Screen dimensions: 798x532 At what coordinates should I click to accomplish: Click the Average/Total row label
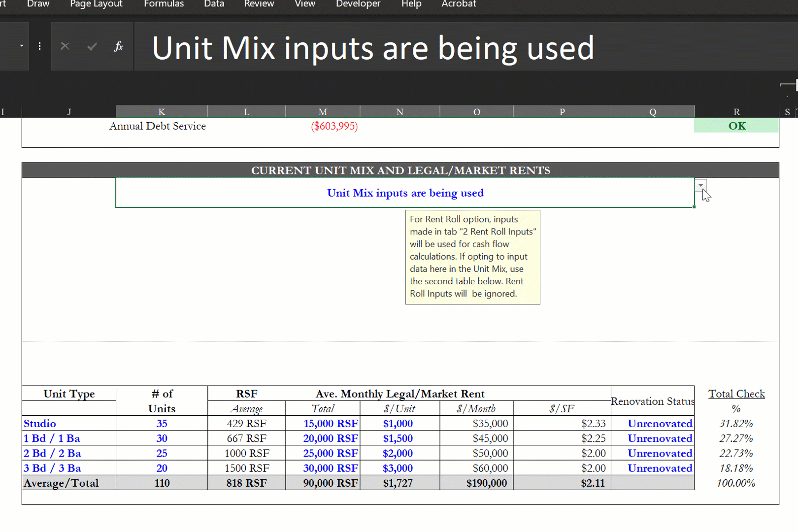pyautogui.click(x=69, y=483)
